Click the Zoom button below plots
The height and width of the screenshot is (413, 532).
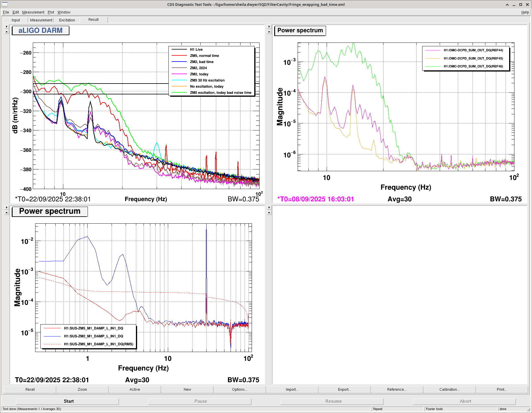point(82,390)
